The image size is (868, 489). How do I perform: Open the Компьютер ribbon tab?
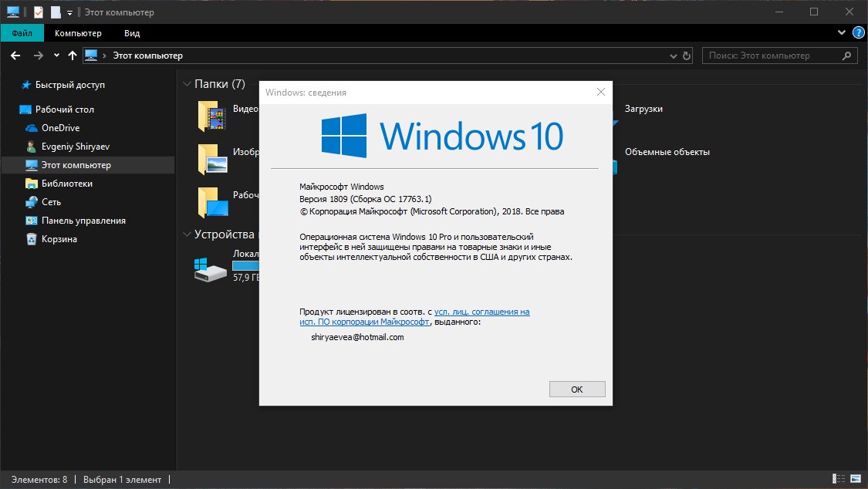(78, 33)
